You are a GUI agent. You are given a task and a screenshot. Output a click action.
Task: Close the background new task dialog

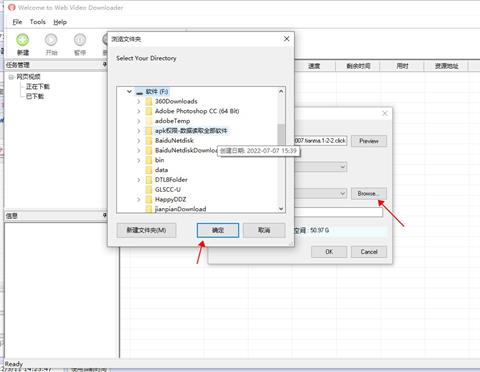click(385, 113)
